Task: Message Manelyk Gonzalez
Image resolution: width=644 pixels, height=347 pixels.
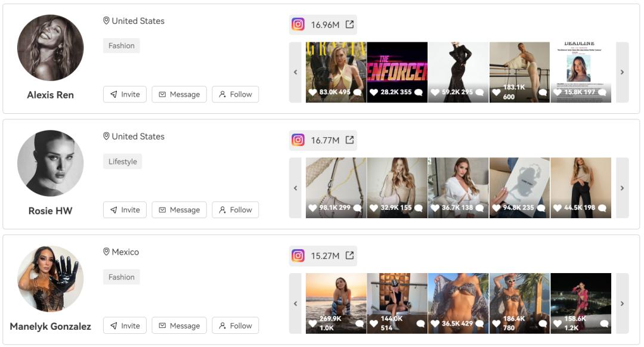Action: point(179,326)
